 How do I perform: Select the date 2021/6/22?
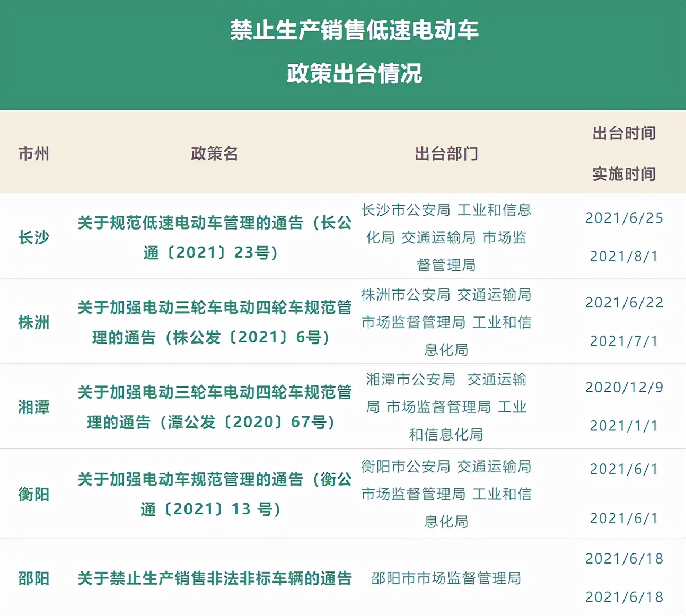pos(624,303)
